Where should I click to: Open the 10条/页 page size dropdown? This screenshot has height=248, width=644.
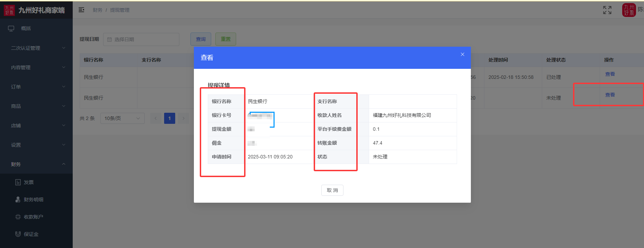[x=123, y=118]
